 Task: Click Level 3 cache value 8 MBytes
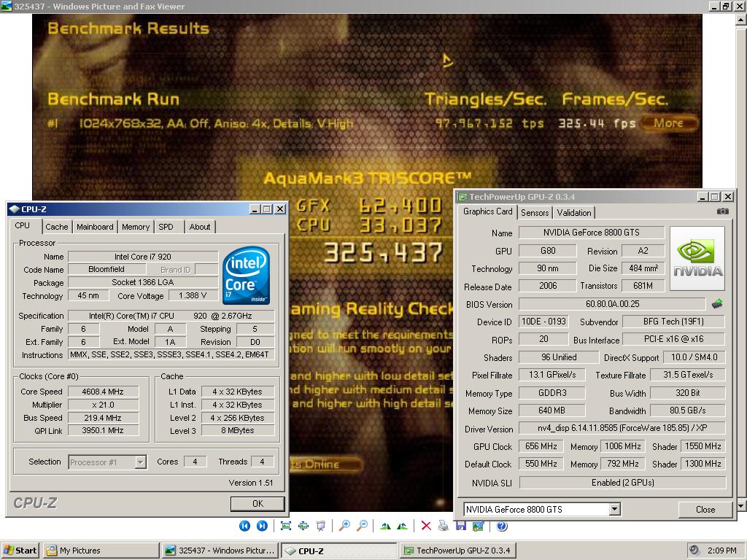click(238, 430)
